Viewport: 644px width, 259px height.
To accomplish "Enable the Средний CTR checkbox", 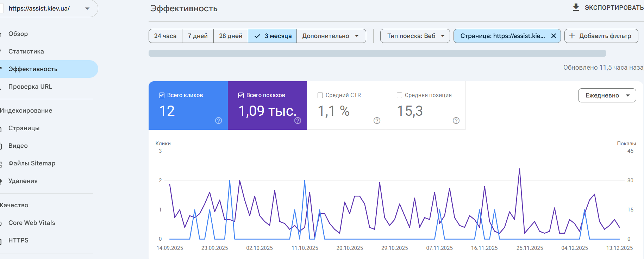I will [x=320, y=95].
